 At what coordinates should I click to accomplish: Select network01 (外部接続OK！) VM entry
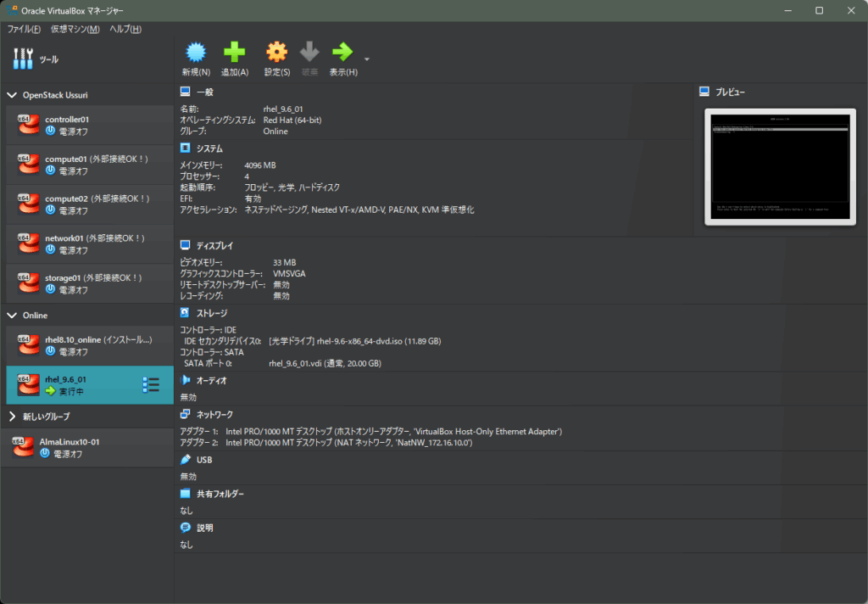coord(90,243)
